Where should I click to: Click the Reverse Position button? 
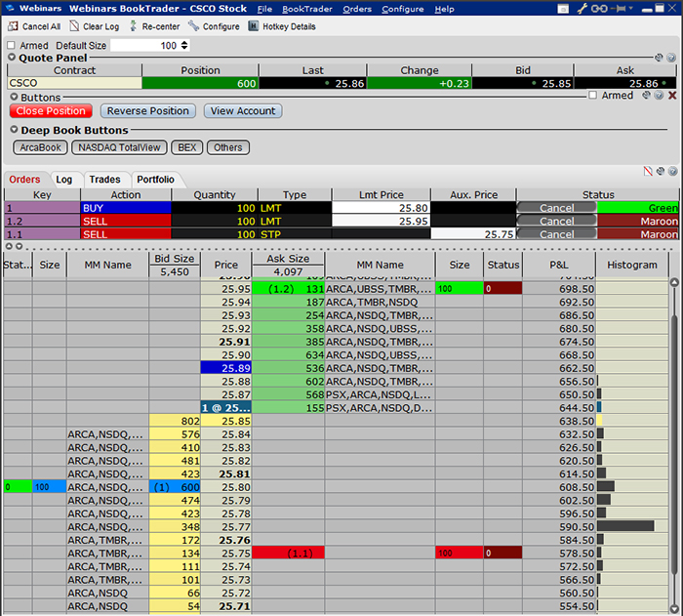tap(148, 110)
